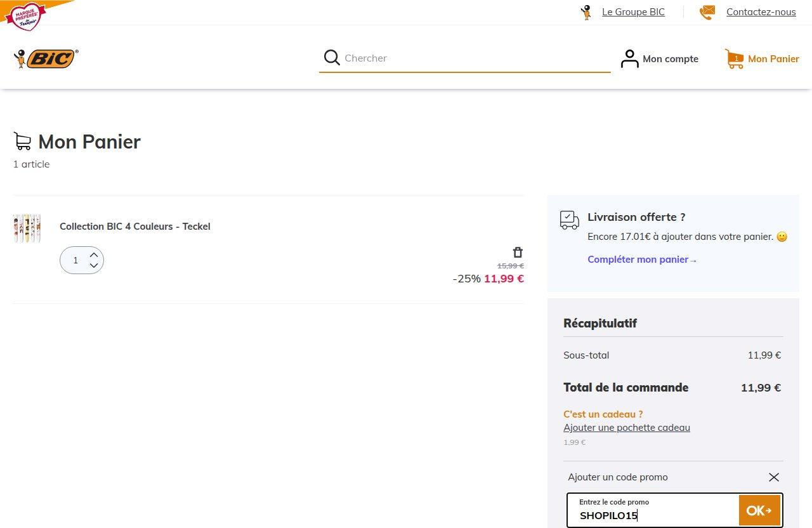Click the crossed-out price 15,99 €
The image size is (812, 528).
point(510,266)
